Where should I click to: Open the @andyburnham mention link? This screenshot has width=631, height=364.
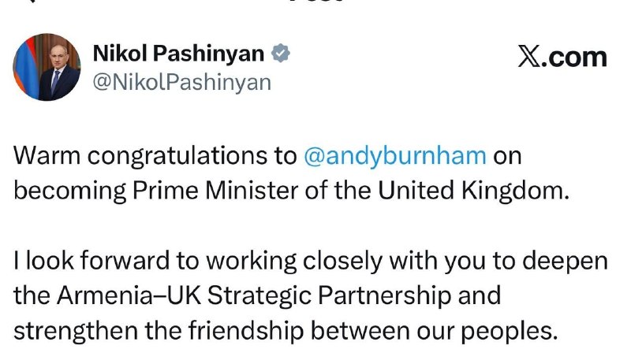(394, 156)
